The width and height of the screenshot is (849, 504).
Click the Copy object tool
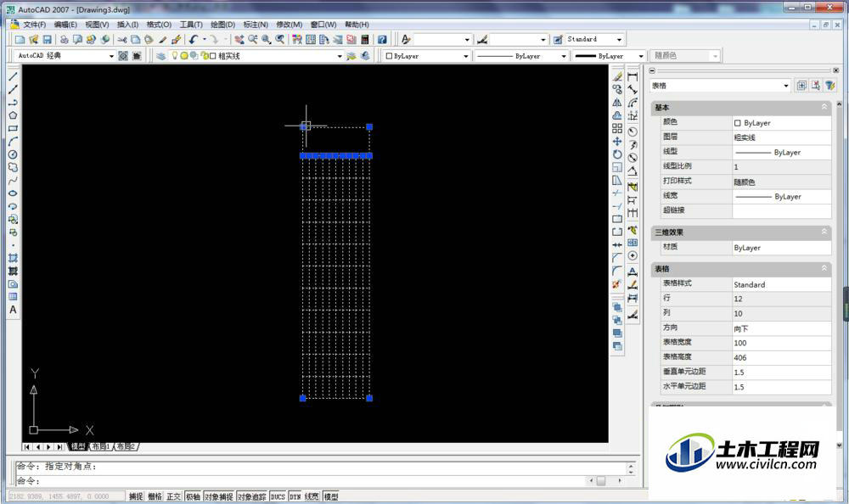(x=617, y=89)
